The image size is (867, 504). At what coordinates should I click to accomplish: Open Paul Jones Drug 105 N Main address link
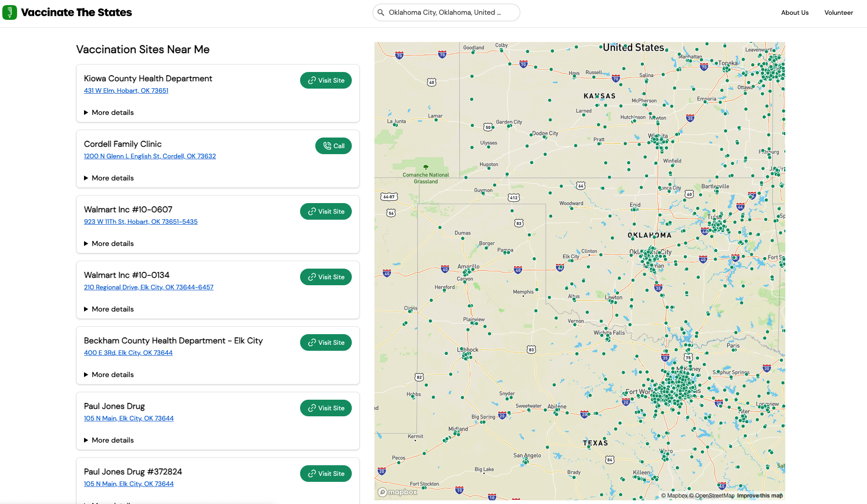coord(129,418)
